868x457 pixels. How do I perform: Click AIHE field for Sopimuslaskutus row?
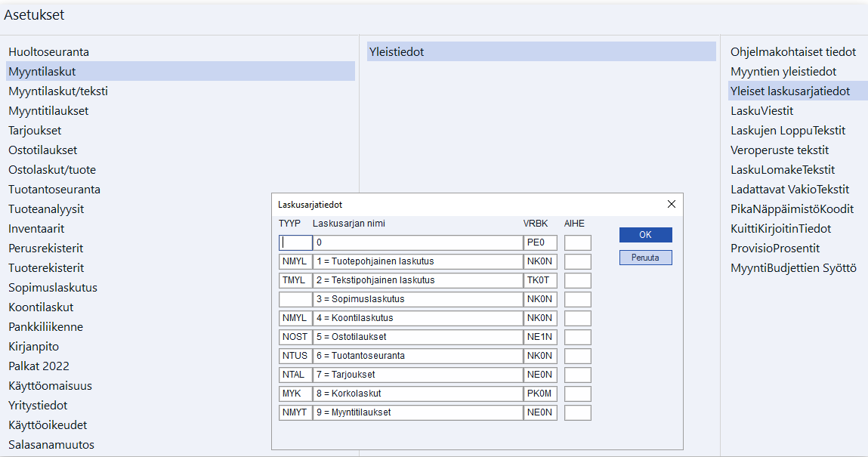(577, 299)
